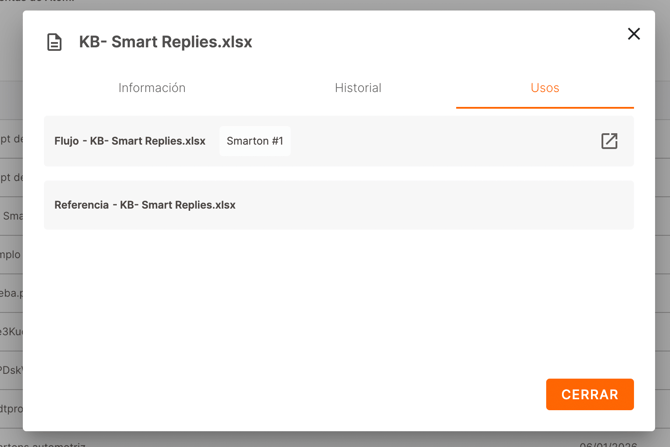Close the dialog with the X icon
Viewport: 670px width, 447px height.
pos(633,34)
